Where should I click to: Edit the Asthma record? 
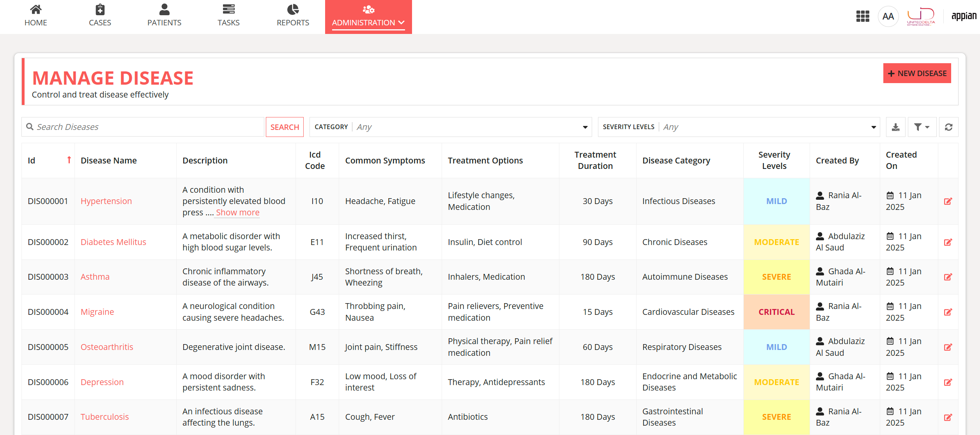pyautogui.click(x=948, y=277)
